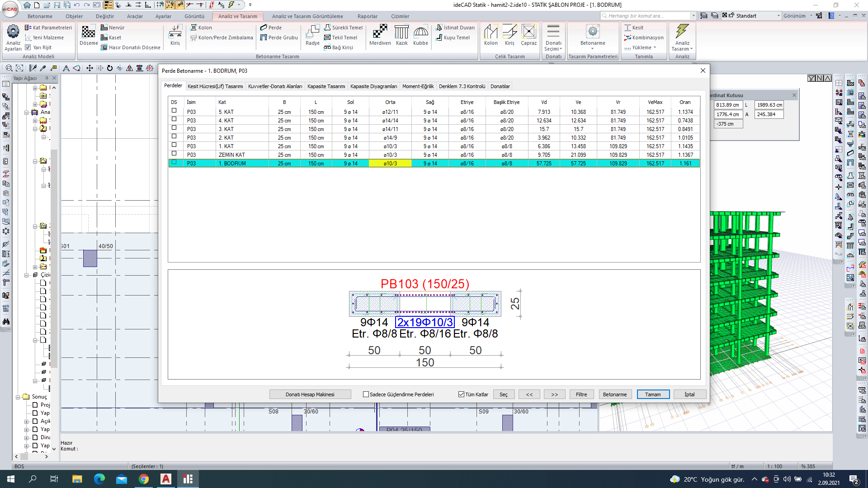Open the Yükleme dropdown arrow
This screenshot has width=868, height=488.
click(655, 47)
